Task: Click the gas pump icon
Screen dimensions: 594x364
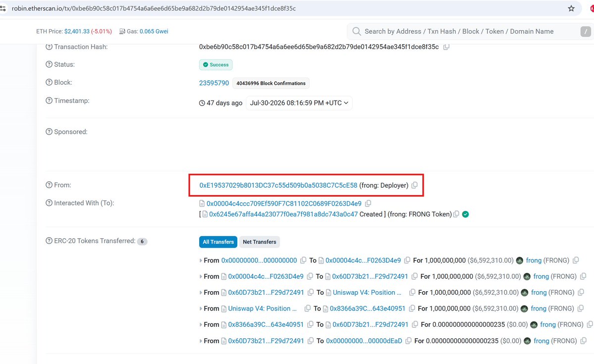Action: tap(122, 31)
